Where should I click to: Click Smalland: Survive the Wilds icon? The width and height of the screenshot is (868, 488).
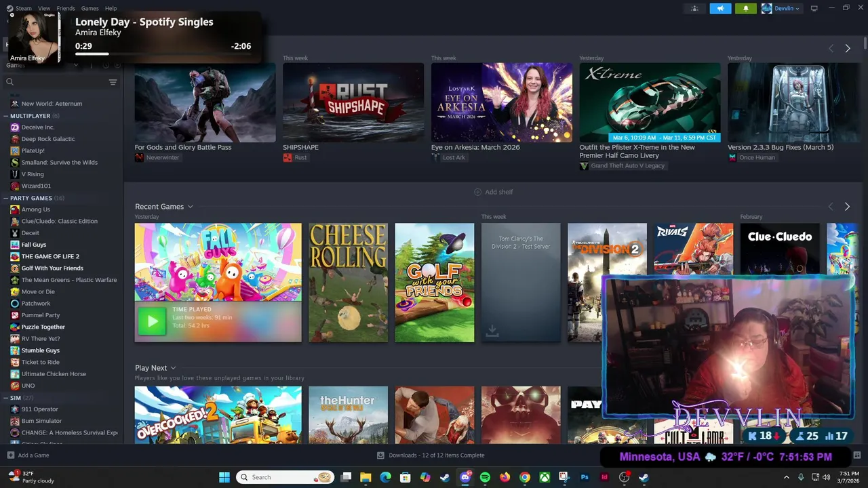pos(15,163)
